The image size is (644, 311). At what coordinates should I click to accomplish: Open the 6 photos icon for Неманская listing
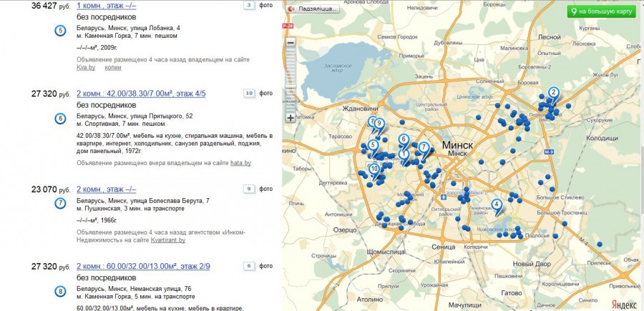coord(249,266)
